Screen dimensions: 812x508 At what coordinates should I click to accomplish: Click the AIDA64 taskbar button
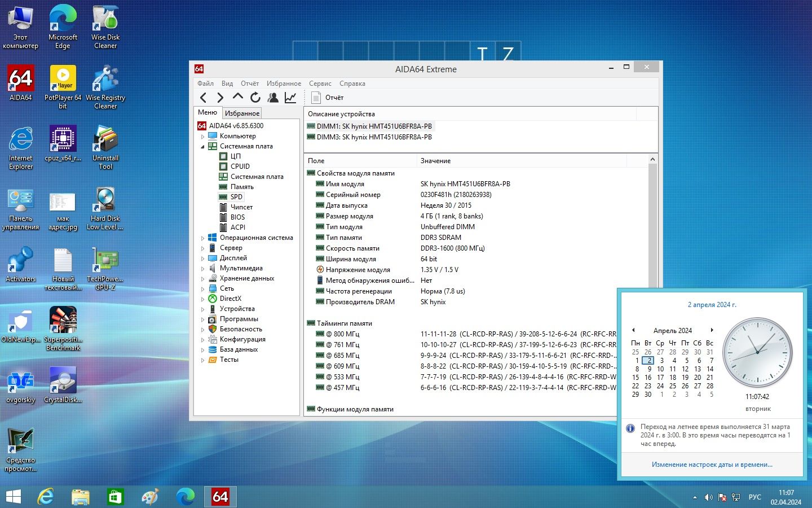pyautogui.click(x=220, y=497)
